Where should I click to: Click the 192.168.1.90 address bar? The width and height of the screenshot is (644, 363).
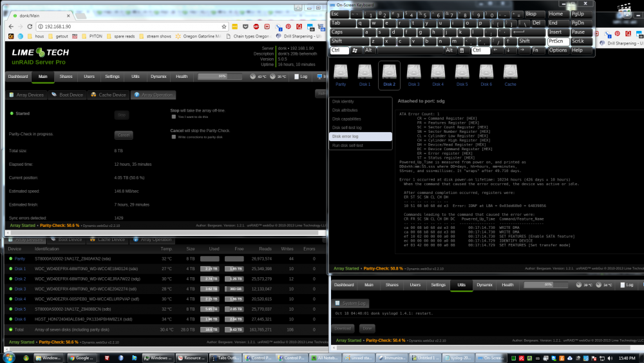pyautogui.click(x=131, y=26)
